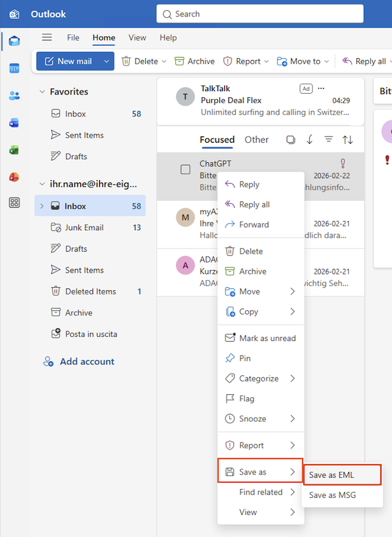
Task: Click the Outlook logo icon
Action: [x=14, y=14]
